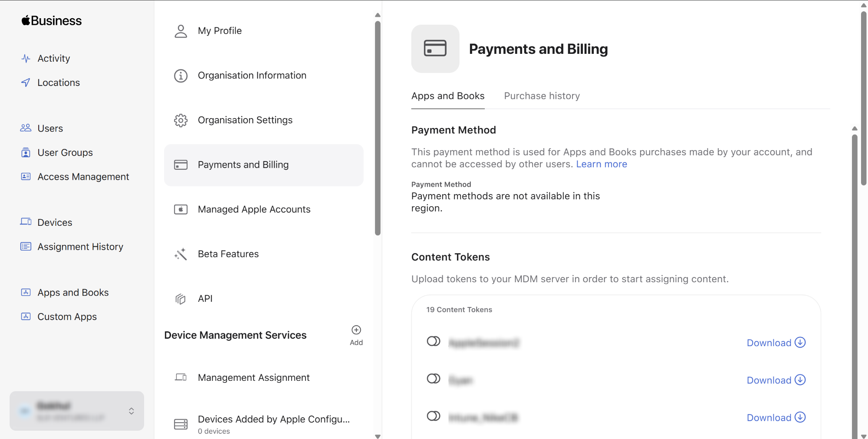Open Management Assignment service
The height and width of the screenshot is (439, 868).
click(x=263, y=377)
